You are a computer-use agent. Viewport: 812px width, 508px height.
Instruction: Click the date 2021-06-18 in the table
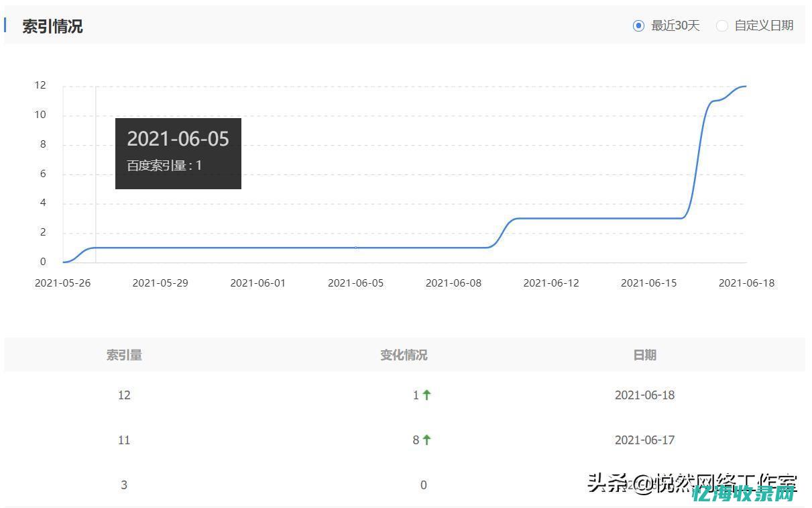[x=644, y=395]
